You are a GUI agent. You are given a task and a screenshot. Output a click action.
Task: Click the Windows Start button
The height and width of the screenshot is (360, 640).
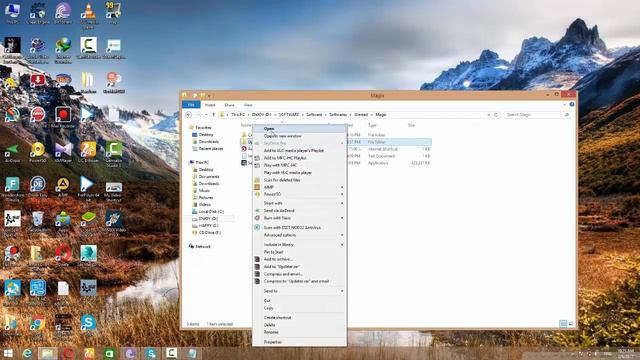click(x=8, y=353)
